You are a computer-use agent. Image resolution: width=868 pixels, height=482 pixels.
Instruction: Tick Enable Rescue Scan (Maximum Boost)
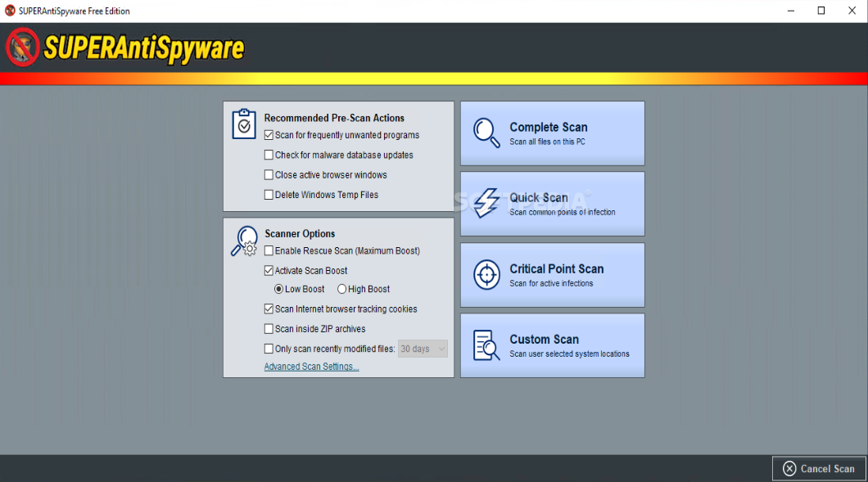coord(269,250)
